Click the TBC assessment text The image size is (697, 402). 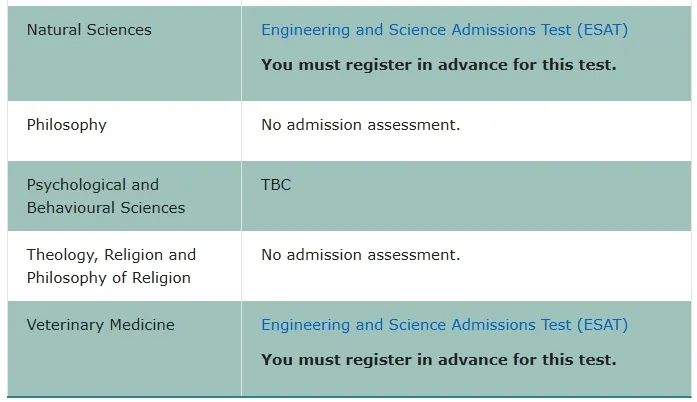(x=276, y=185)
